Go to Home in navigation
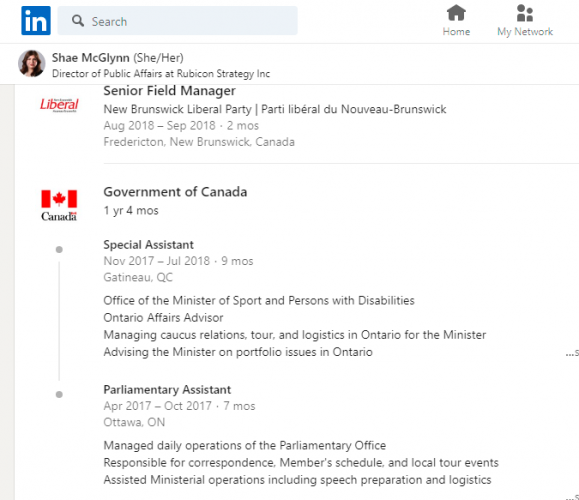 coord(456,21)
